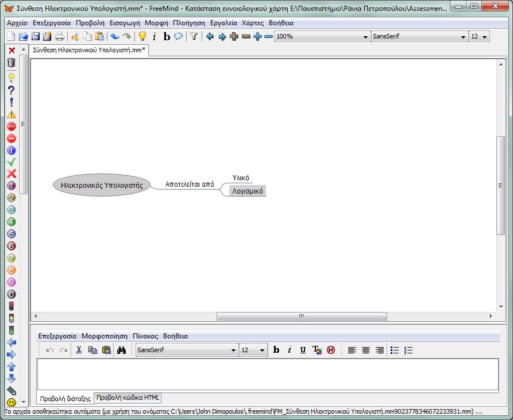Open the Χάρτες menu
The image size is (513, 420).
click(x=253, y=23)
